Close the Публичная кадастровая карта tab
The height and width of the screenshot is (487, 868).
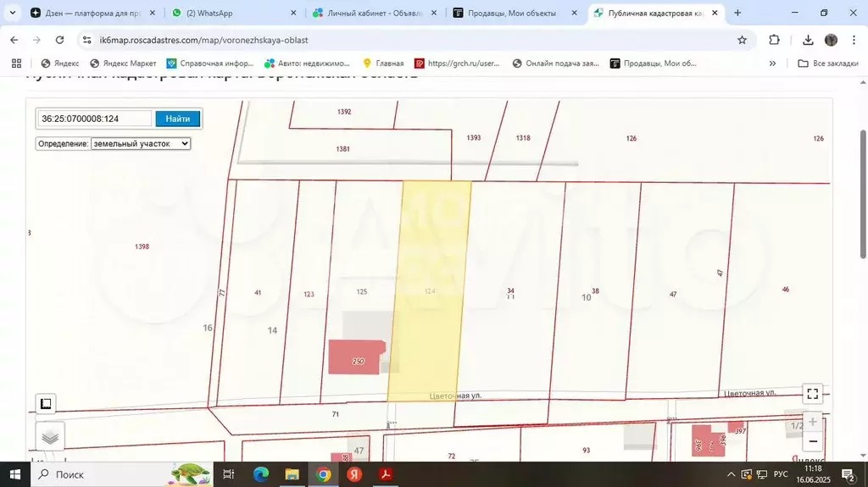[715, 13]
